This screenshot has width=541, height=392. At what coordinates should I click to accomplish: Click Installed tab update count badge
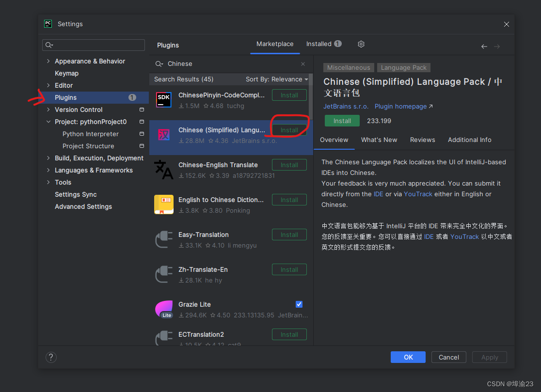click(338, 44)
